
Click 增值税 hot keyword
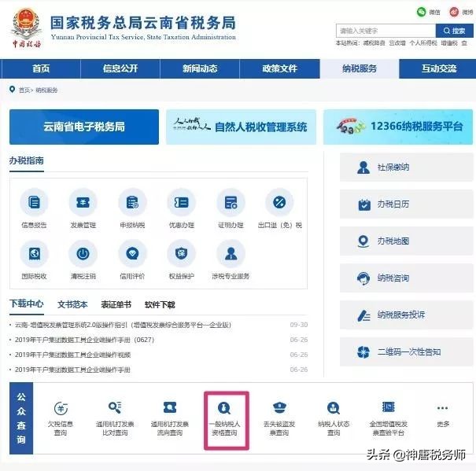[x=449, y=43]
